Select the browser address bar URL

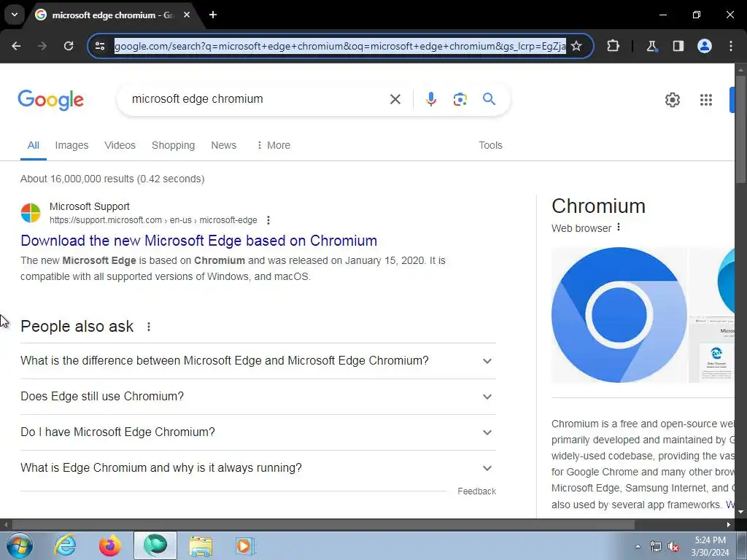(x=340, y=46)
